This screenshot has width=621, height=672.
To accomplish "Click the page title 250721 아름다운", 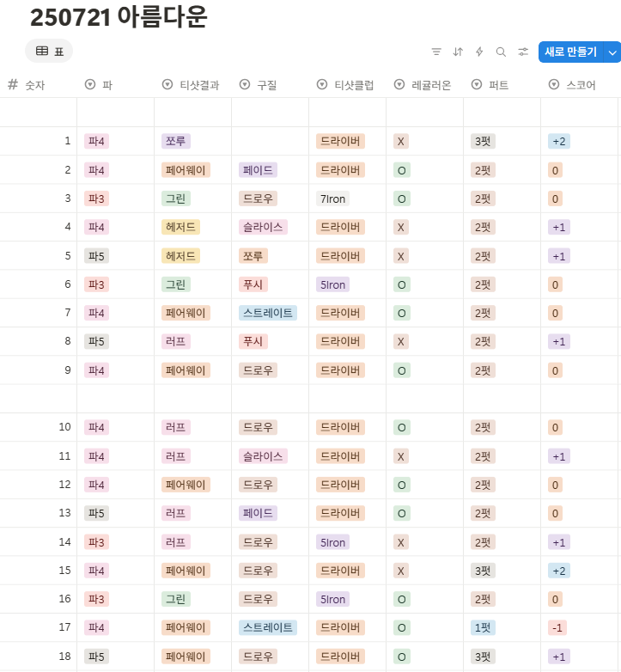I will (119, 17).
